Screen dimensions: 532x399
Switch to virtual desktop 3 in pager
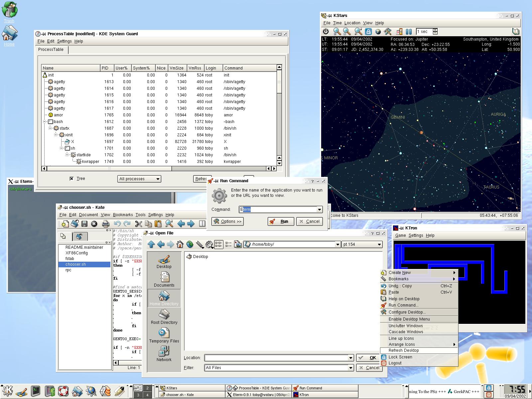(138, 395)
